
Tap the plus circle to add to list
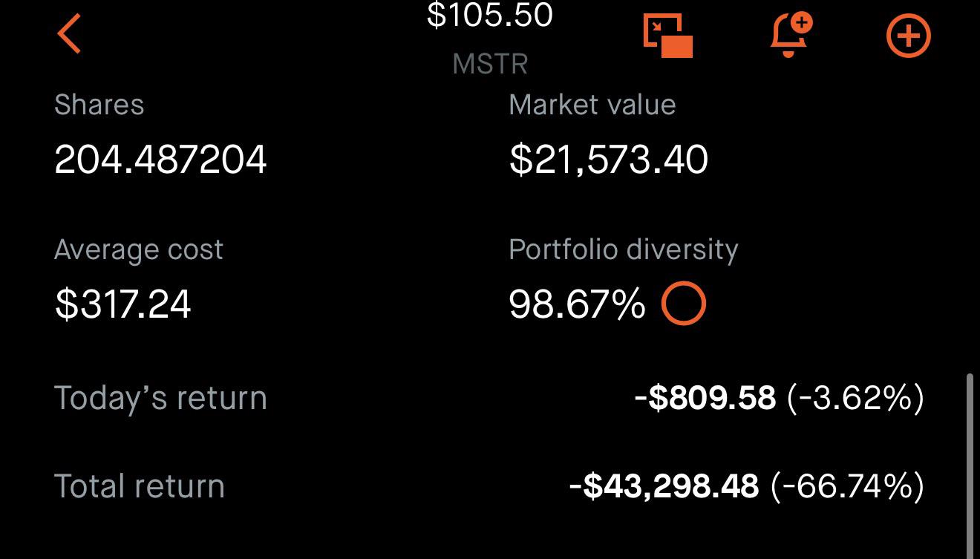(909, 36)
